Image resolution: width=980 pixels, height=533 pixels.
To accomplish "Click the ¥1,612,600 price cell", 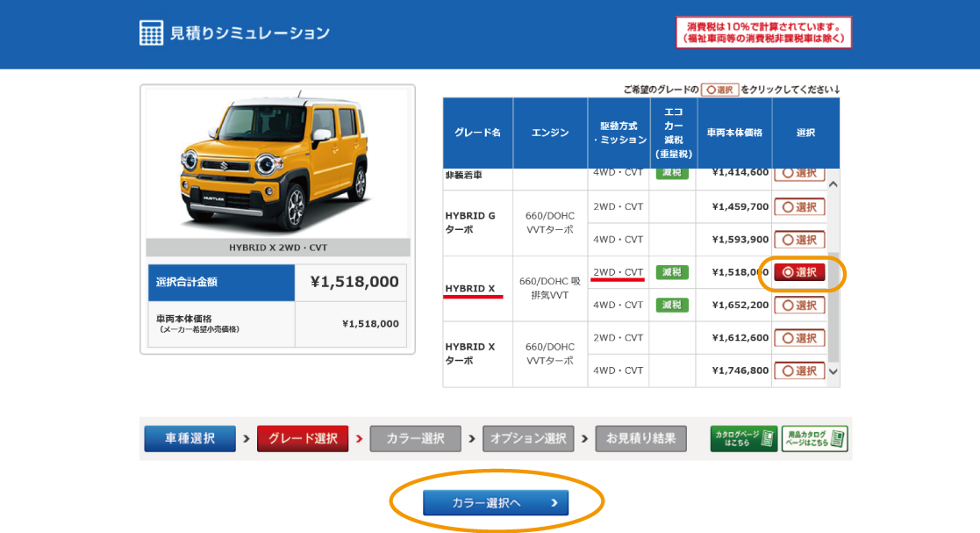I will (x=734, y=338).
